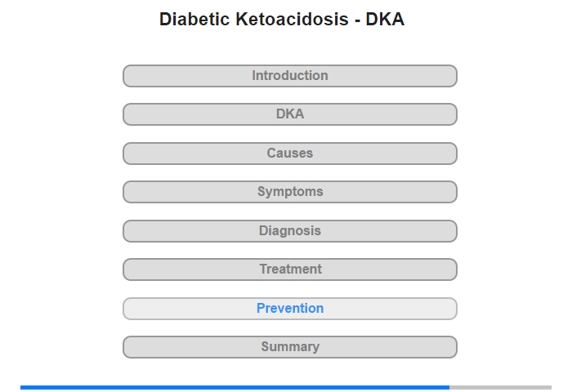Open the Introduction section

289,76
